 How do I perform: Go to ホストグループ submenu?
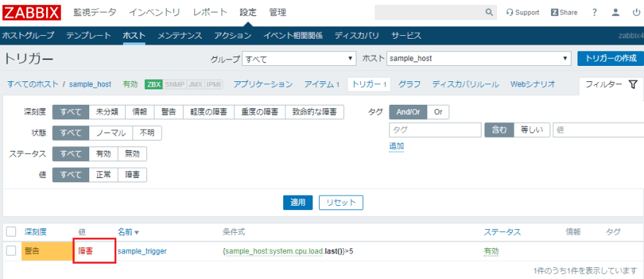28,36
